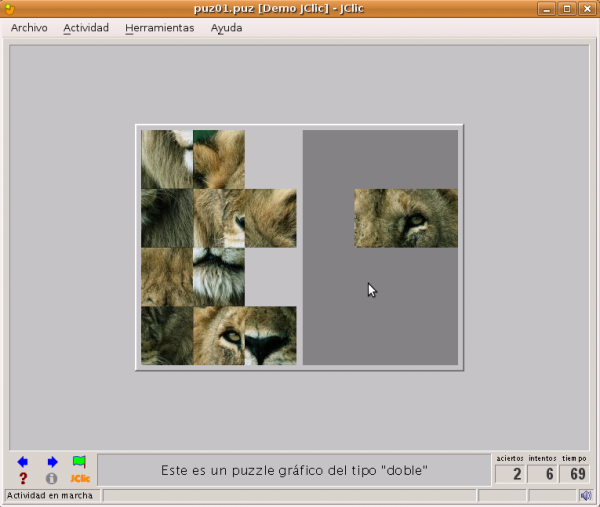Show activity information with gray info icon
This screenshot has width=600, height=507.
pyautogui.click(x=52, y=478)
